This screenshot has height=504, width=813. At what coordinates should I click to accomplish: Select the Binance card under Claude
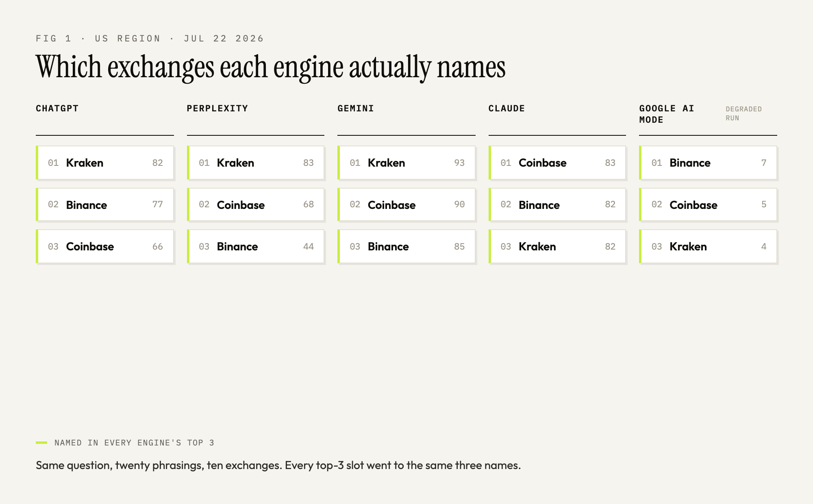(557, 204)
